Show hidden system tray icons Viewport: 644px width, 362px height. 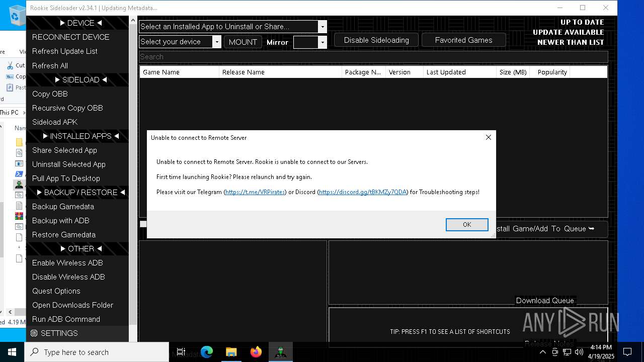point(542,352)
